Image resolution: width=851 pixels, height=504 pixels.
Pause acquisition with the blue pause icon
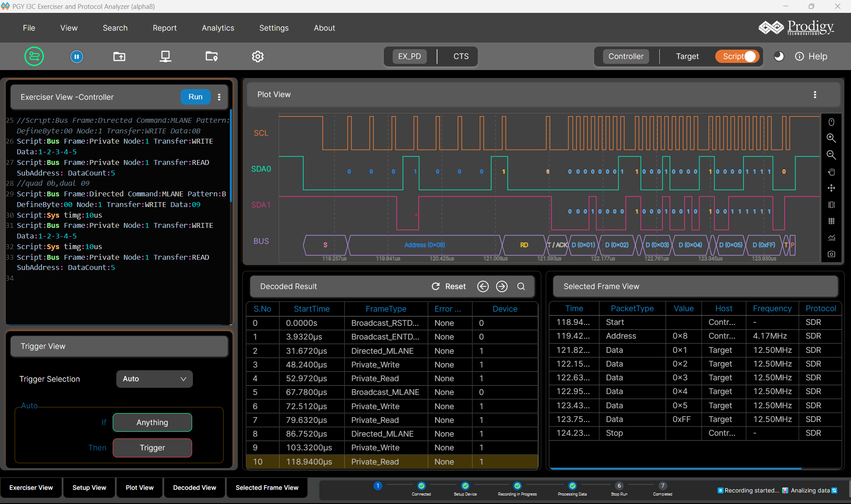(77, 57)
